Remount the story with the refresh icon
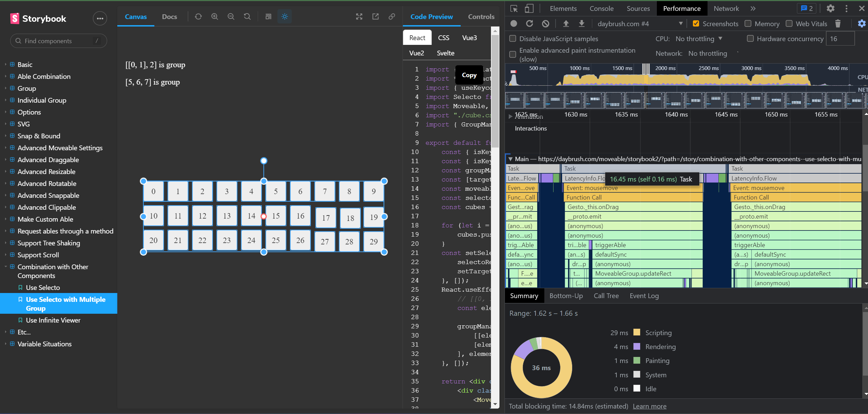868x414 pixels. pos(198,16)
